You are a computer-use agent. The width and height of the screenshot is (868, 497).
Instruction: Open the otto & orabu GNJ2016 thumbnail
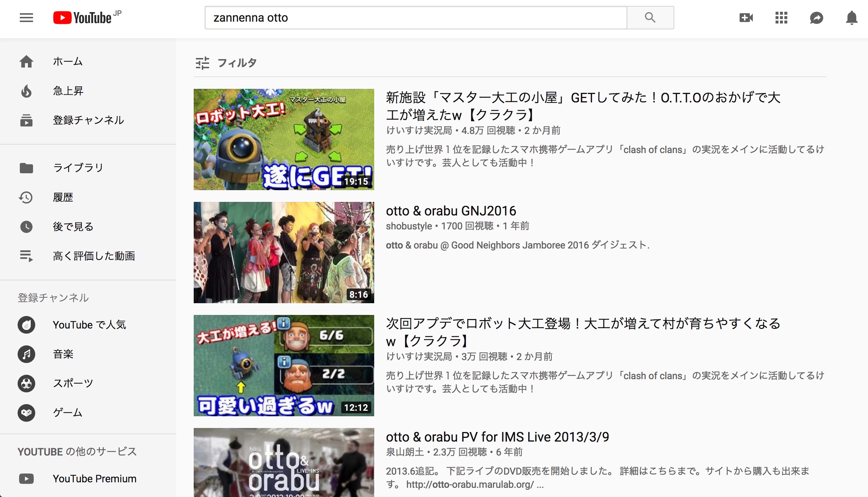coord(284,253)
